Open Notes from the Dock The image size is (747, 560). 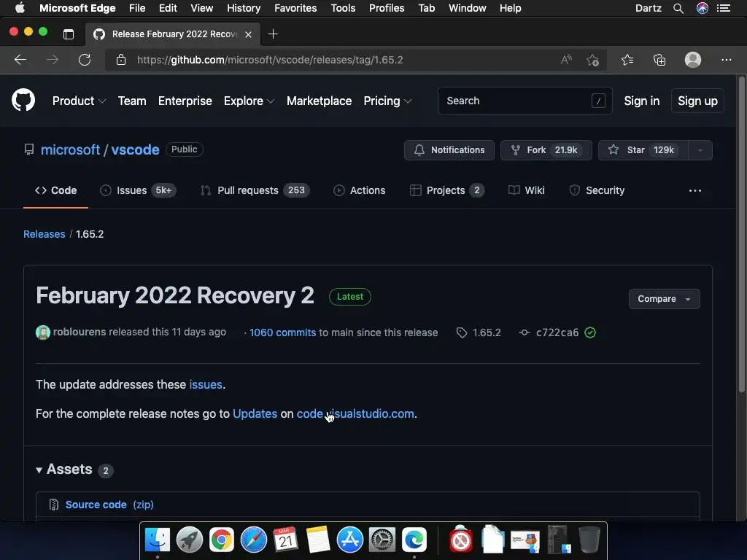[318, 540]
